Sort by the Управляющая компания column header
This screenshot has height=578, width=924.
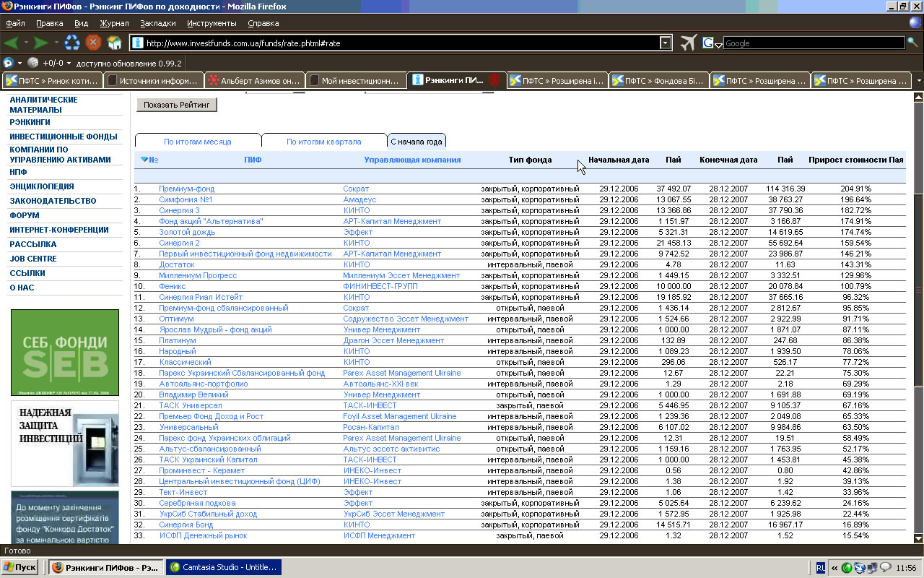412,160
